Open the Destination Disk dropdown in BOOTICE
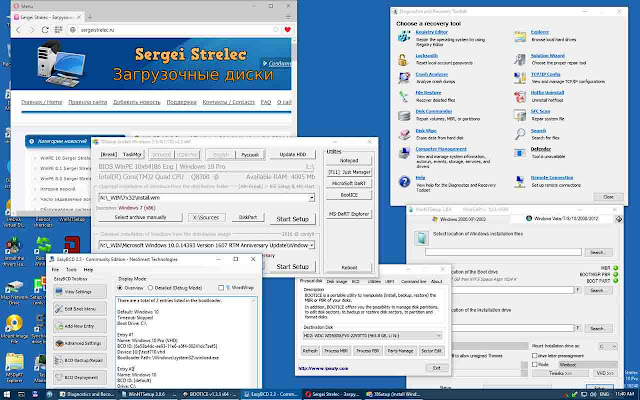 (439, 336)
